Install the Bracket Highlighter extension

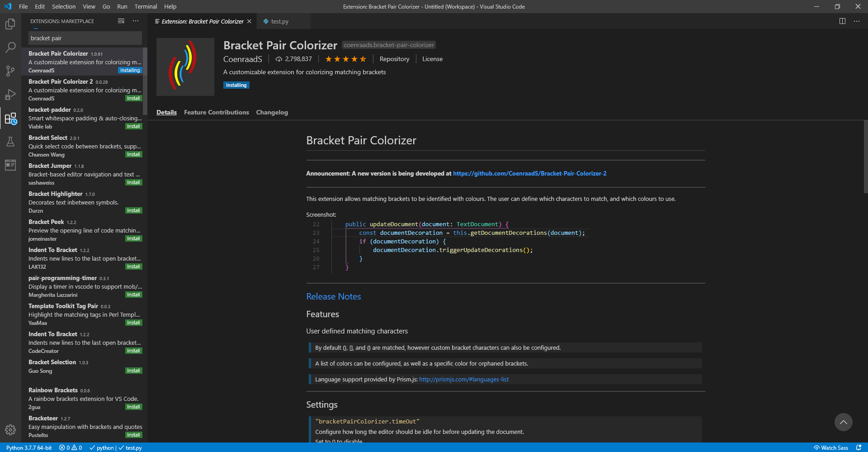click(x=133, y=210)
